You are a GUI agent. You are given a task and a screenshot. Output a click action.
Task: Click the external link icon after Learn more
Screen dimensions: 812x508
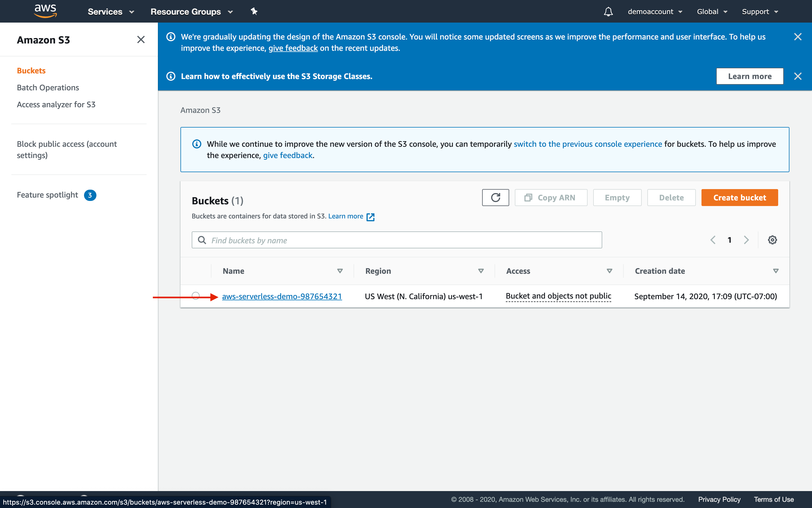coord(370,217)
